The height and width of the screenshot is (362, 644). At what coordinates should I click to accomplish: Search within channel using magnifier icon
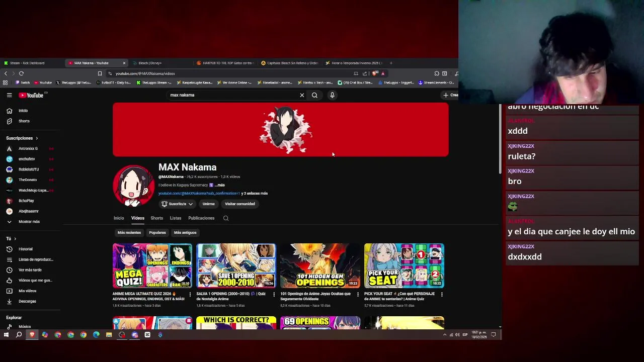tap(226, 218)
